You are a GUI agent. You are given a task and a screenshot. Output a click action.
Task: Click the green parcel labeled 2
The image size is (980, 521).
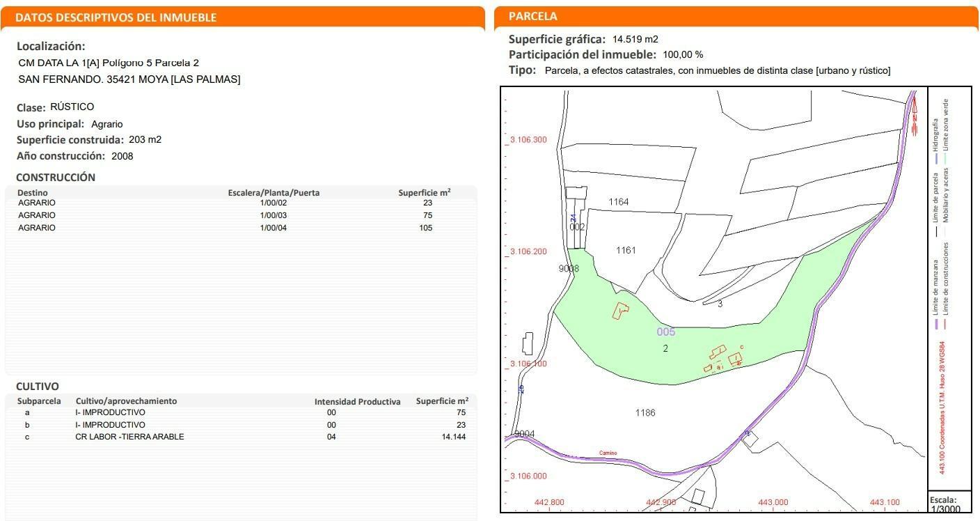click(665, 348)
